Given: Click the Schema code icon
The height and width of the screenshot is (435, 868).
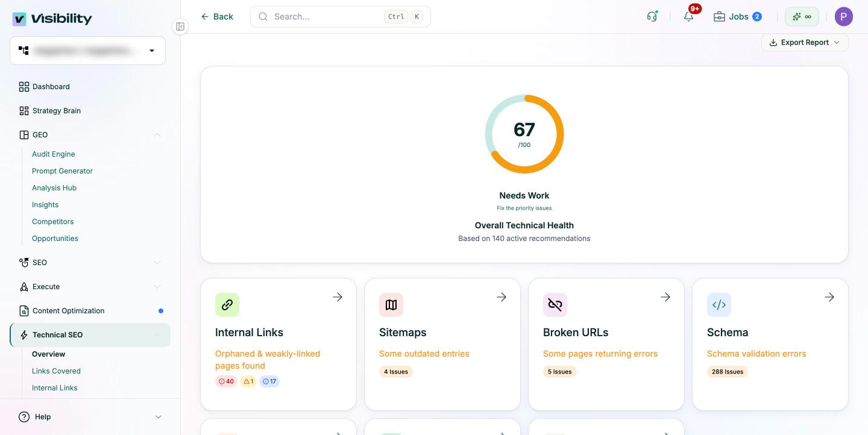Looking at the screenshot, I should (x=719, y=305).
